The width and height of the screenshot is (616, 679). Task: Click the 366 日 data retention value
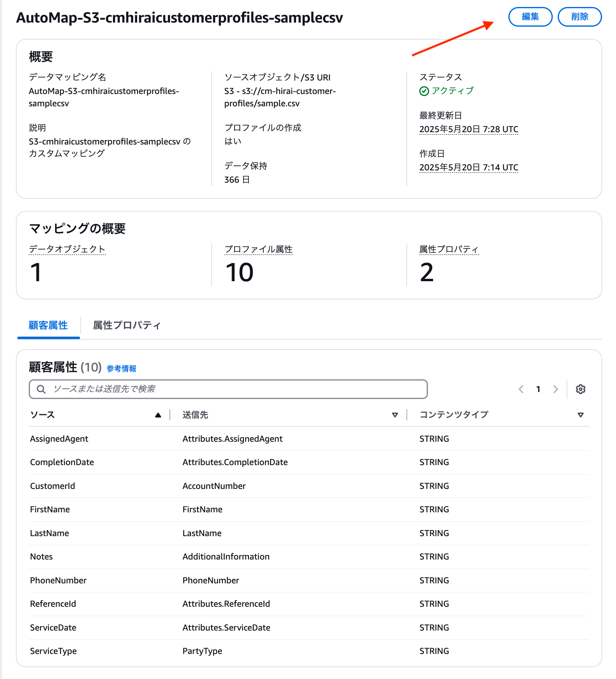[x=237, y=180]
